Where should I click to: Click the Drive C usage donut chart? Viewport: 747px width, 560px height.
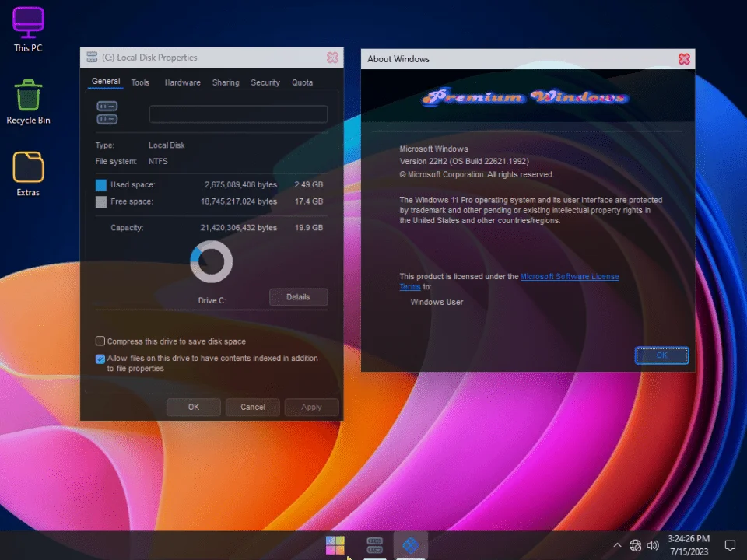click(x=211, y=261)
